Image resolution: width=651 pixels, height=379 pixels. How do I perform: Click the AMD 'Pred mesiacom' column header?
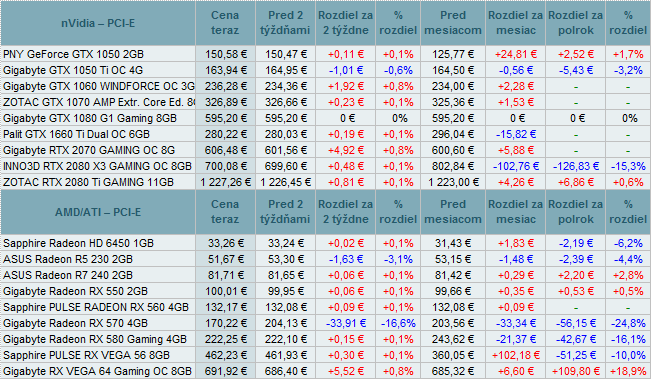tap(453, 213)
